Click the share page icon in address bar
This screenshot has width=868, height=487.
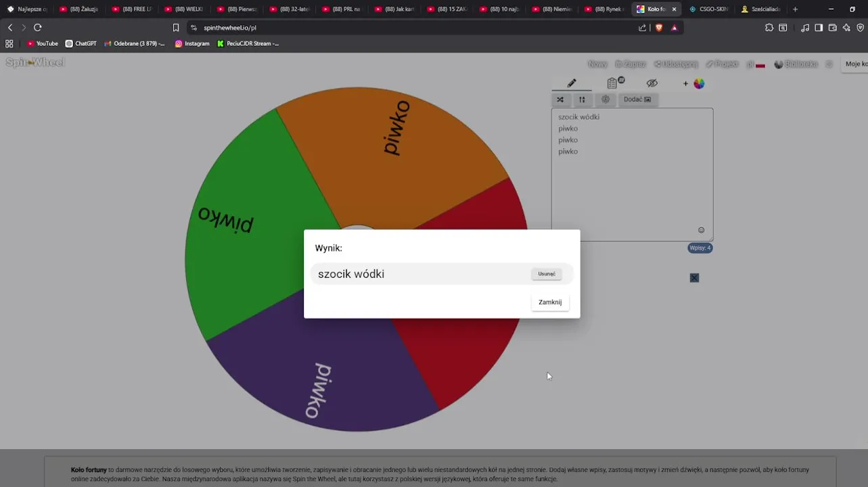click(x=642, y=28)
